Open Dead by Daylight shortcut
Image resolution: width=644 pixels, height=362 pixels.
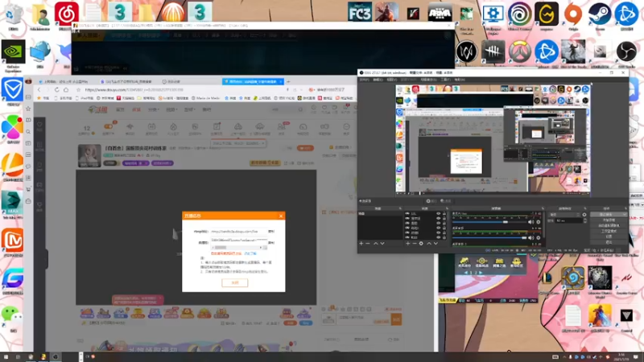coord(493,51)
